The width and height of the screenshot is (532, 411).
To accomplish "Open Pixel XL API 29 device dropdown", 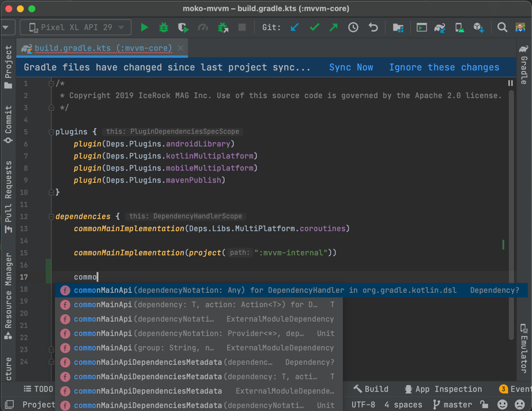I will [x=76, y=27].
